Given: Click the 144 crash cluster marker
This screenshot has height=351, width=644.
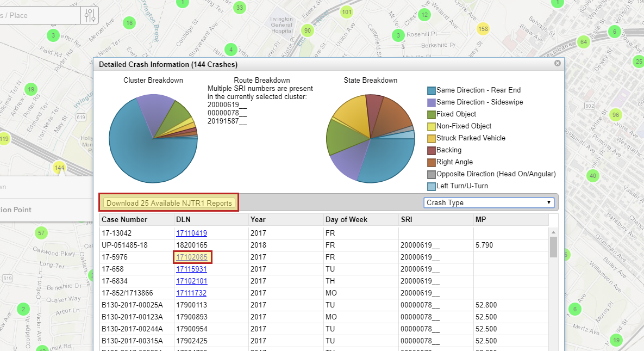Looking at the screenshot, I should pos(60,168).
